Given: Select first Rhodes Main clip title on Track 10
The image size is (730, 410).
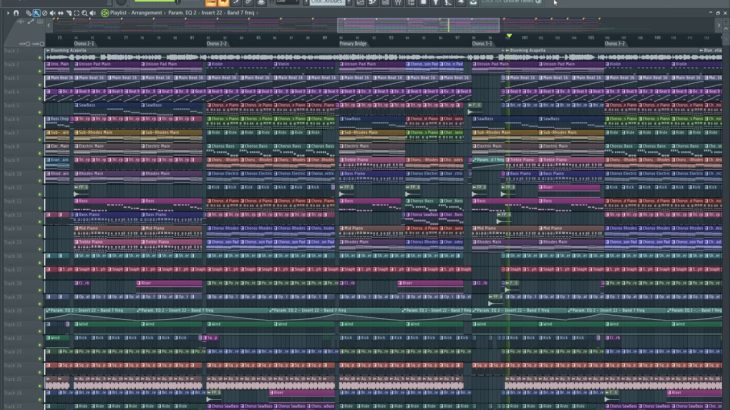Looking at the screenshot, I should pos(91,174).
